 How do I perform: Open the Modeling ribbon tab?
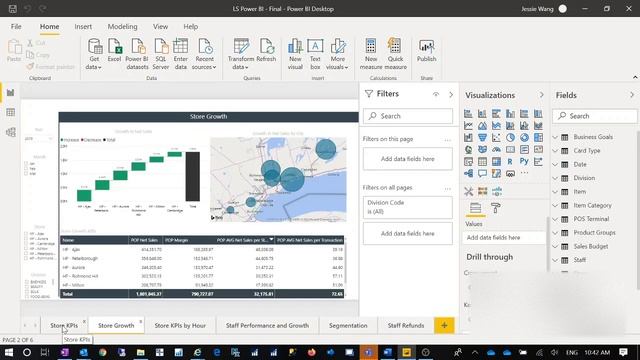pos(122,27)
